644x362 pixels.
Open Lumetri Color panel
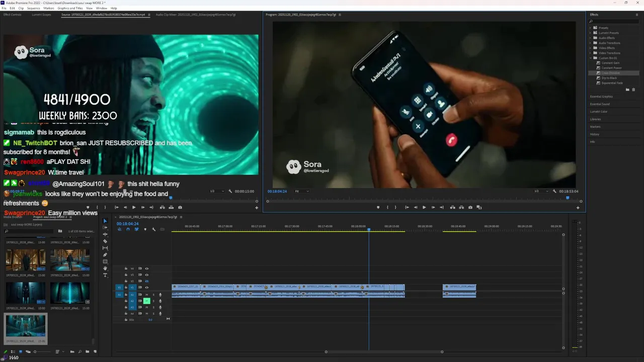pos(599,112)
